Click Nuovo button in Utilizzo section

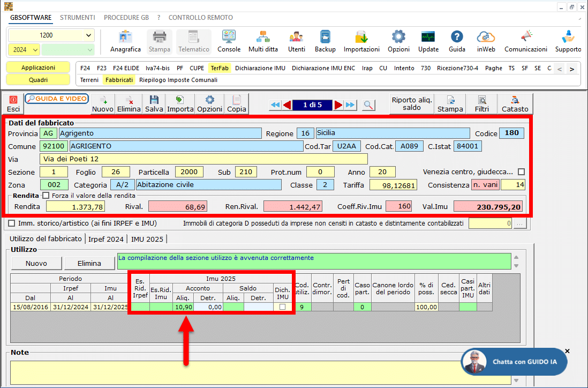[36, 264]
